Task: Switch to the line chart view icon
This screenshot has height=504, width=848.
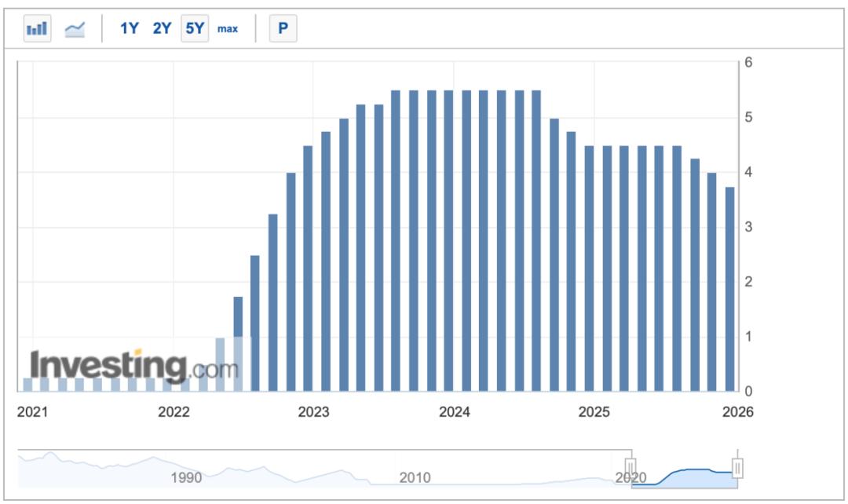Action: (x=75, y=29)
